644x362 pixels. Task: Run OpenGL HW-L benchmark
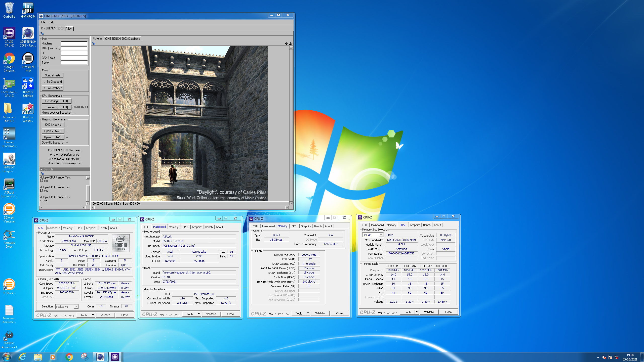pos(53,137)
